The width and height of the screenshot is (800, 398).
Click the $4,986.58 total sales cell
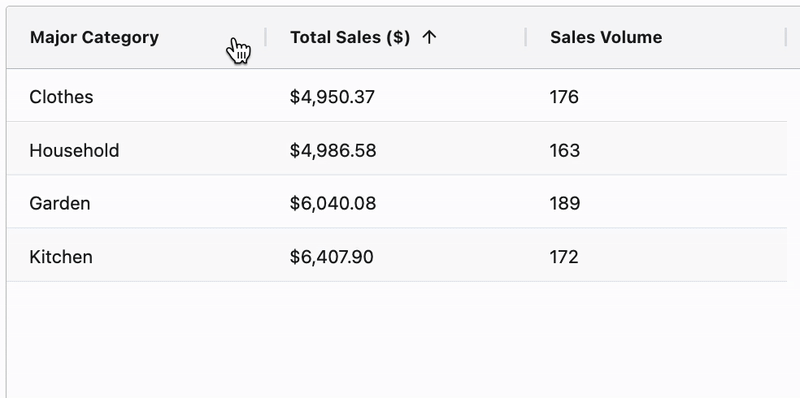tap(395, 151)
